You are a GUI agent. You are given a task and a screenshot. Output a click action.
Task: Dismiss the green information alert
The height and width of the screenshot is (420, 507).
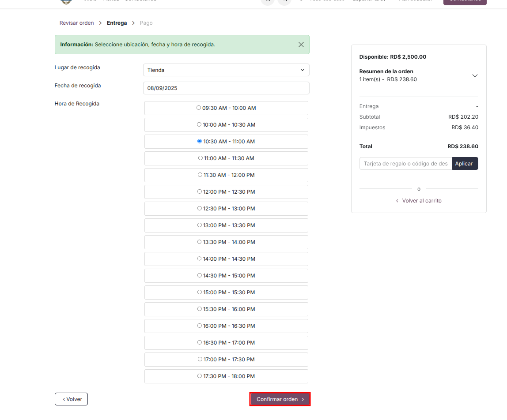pos(301,45)
